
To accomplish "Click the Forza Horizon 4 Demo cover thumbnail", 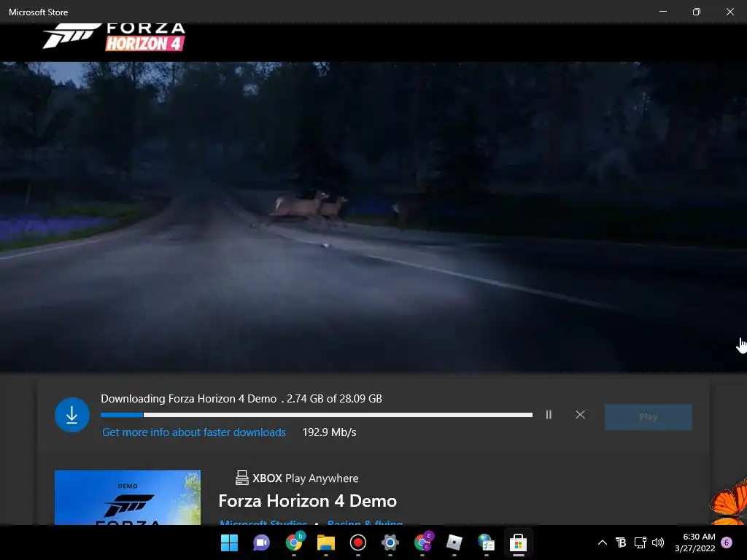I will pos(128,497).
